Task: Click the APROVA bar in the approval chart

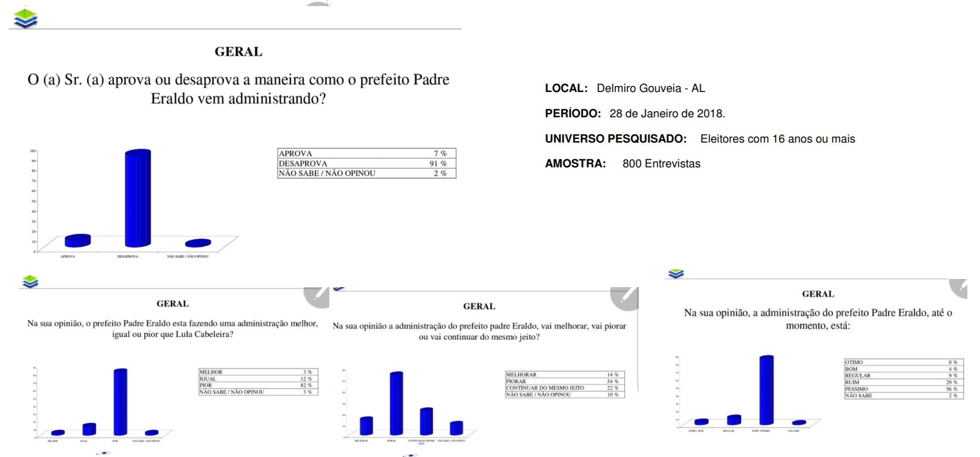Action: 77,241
